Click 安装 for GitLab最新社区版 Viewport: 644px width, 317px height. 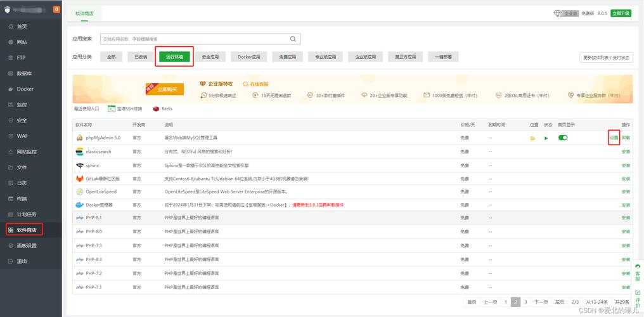coord(626,179)
